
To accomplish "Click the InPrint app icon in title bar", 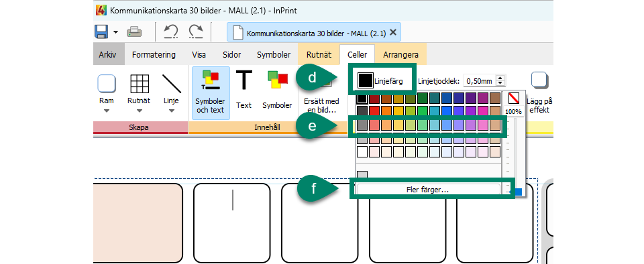I will [x=101, y=10].
